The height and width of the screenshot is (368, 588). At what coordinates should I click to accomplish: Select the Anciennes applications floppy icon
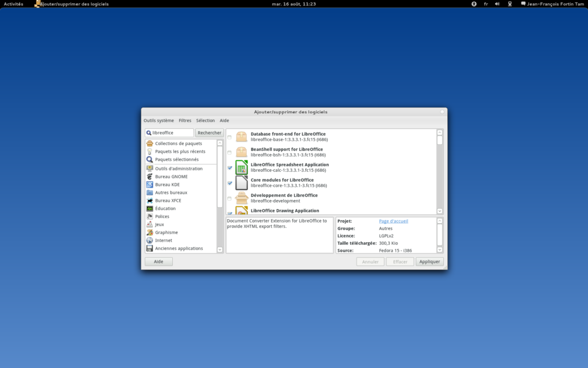click(x=150, y=248)
